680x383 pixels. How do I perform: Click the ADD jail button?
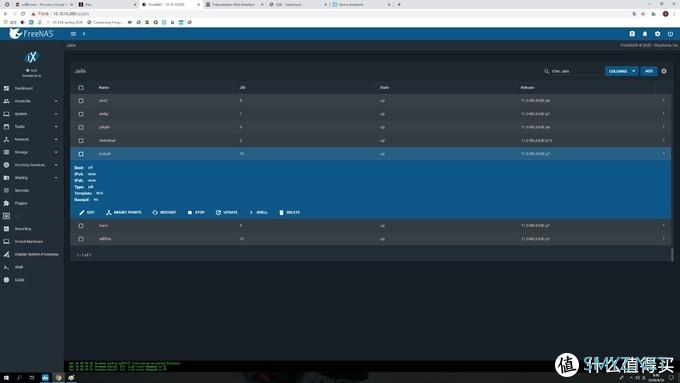649,71
